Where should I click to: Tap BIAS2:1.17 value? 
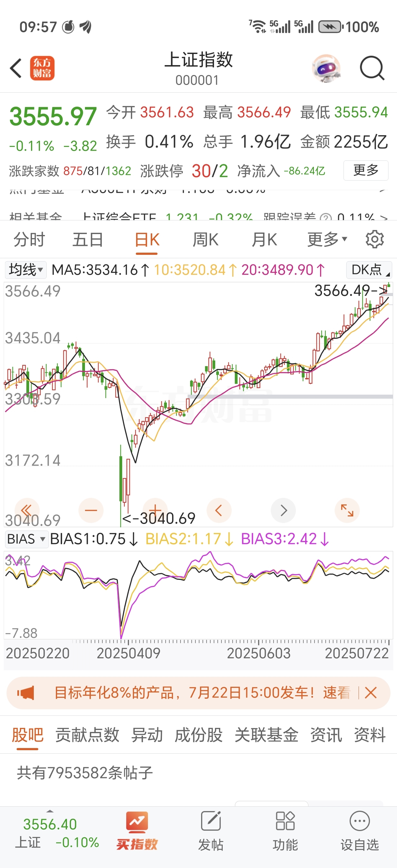190,539
